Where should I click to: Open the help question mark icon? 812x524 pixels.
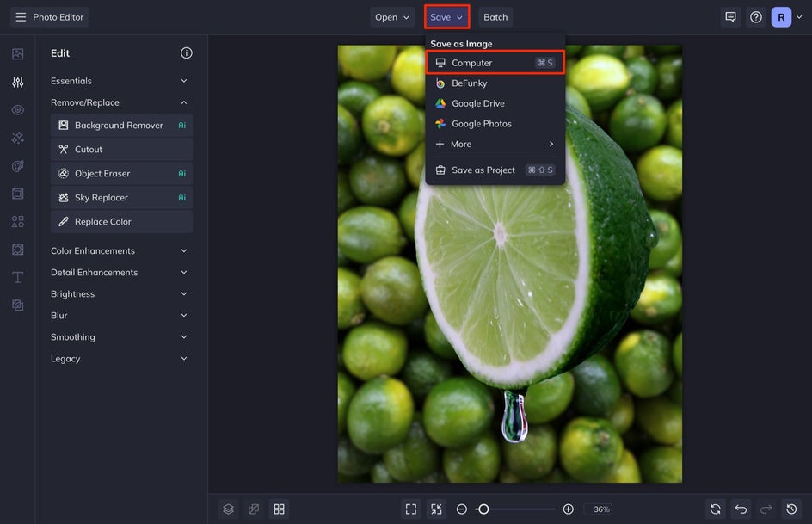pos(755,17)
